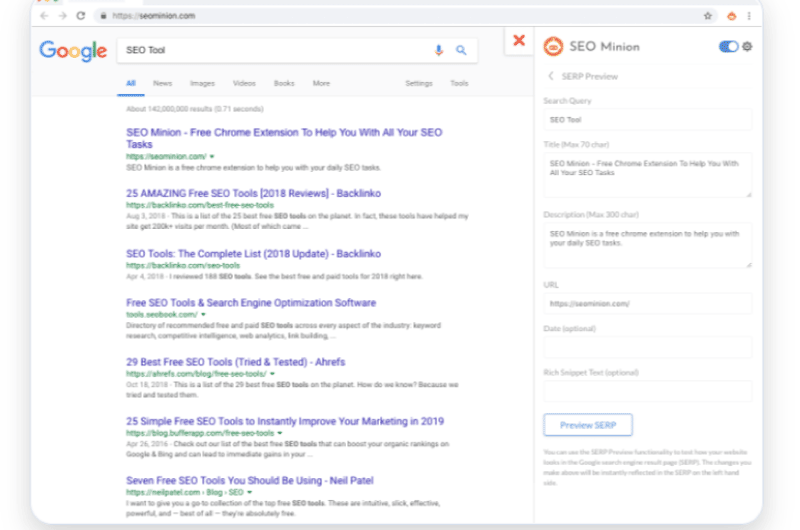This screenshot has height=530, width=800.
Task: Switch to the News tab
Action: (162, 83)
